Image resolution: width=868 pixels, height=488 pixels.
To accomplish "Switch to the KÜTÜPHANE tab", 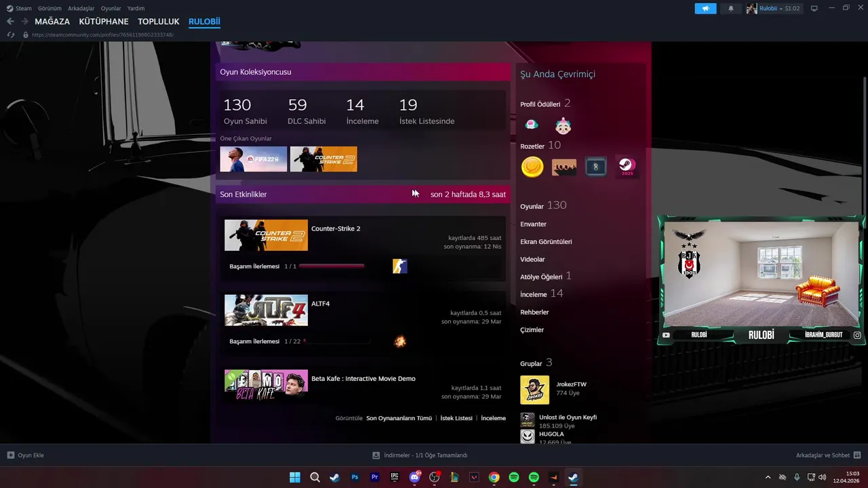I will click(x=104, y=22).
